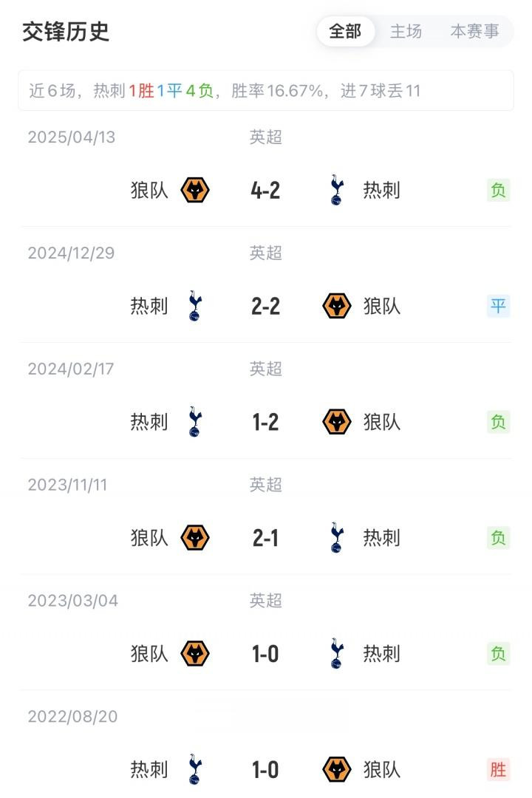Click the red 胜 result badge
532x798 pixels.
[498, 770]
